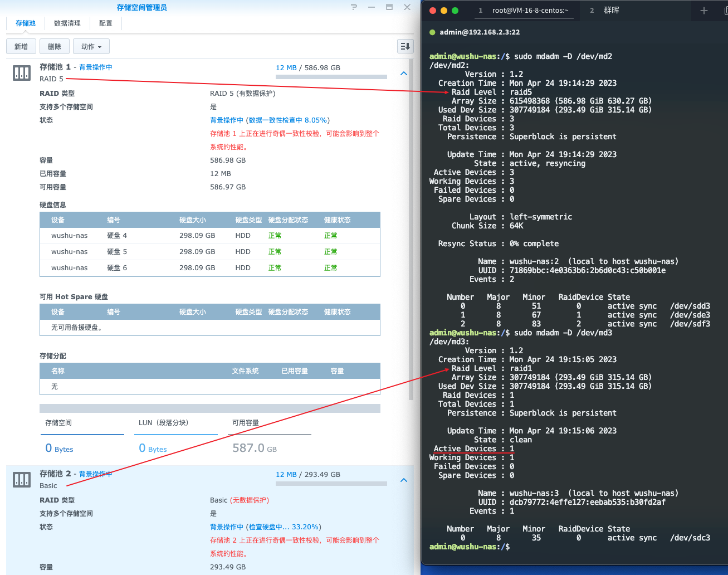Click the green connection status dot in terminal
728x575 pixels.
[432, 32]
